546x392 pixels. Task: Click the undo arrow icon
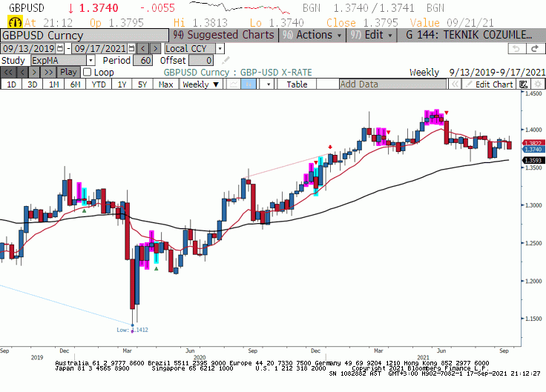click(516, 48)
